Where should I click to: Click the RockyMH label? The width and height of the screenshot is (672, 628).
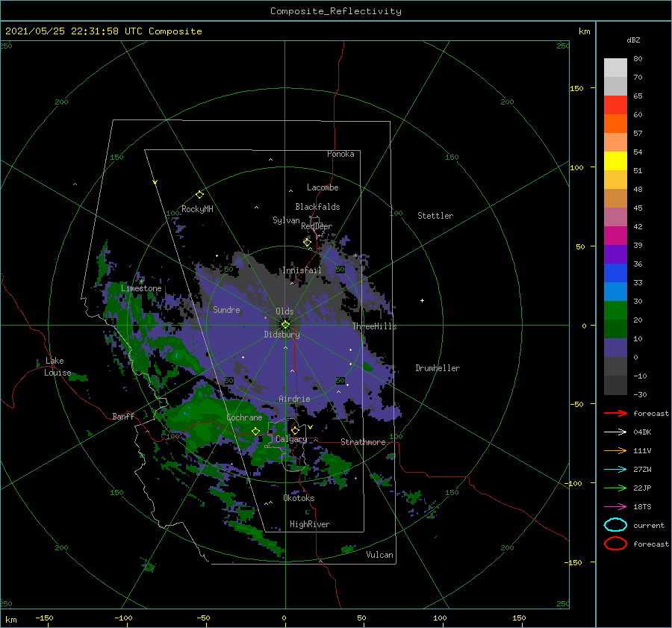[x=197, y=209]
